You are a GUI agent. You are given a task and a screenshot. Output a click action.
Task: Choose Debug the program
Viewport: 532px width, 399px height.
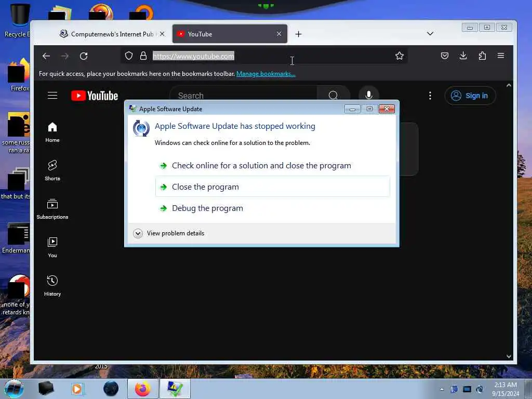tap(272, 208)
